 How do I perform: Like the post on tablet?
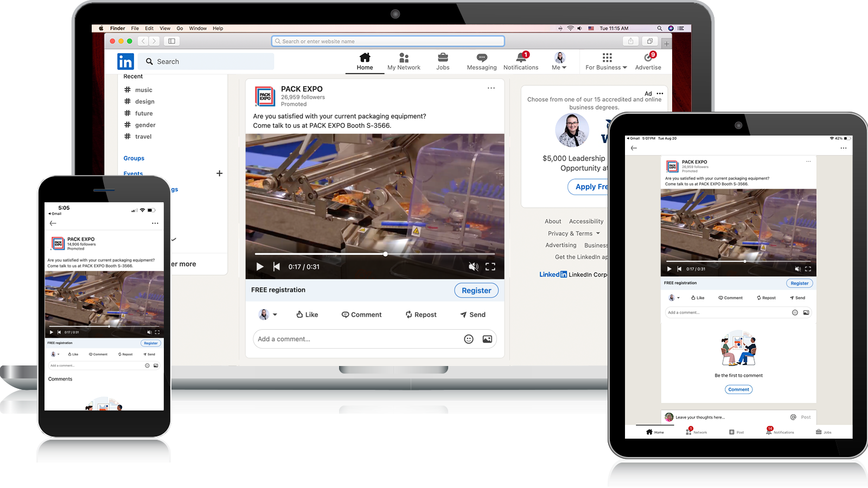coord(698,298)
